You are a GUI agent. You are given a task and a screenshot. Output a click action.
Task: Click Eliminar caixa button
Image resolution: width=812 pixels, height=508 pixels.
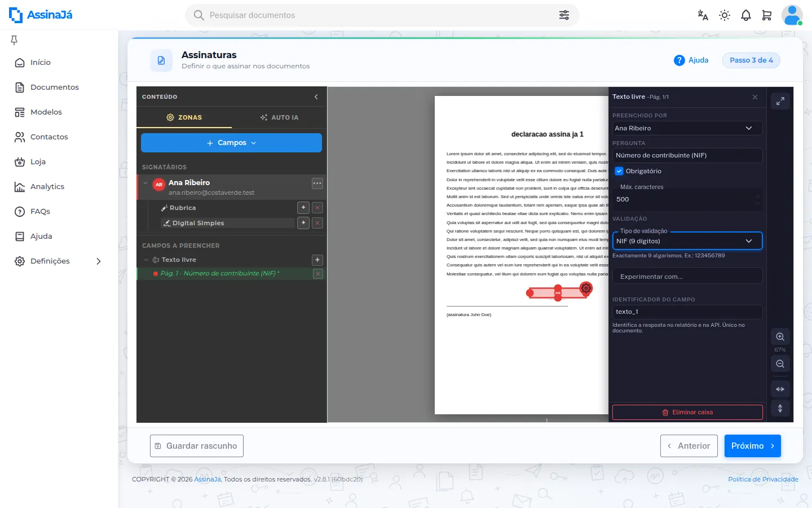click(x=687, y=413)
